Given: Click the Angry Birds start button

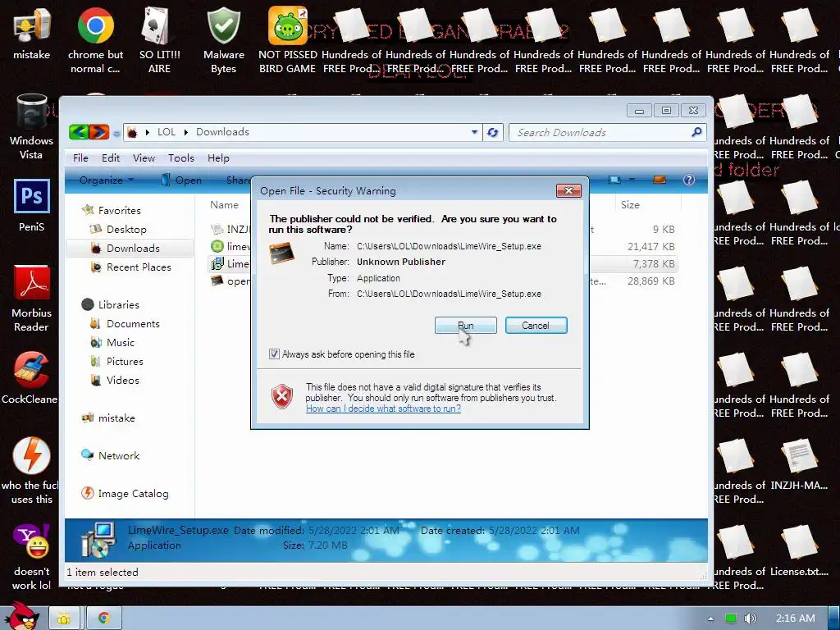Looking at the screenshot, I should click(22, 616).
